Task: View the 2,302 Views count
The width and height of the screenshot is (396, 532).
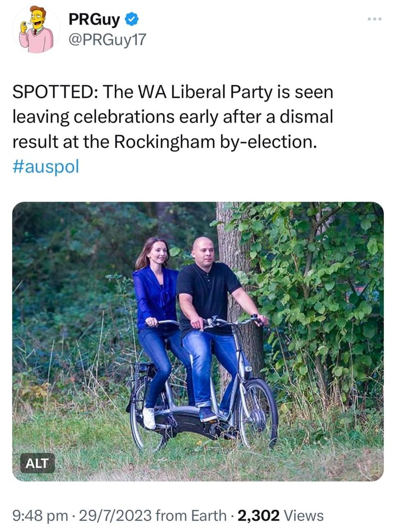Action: pyautogui.click(x=281, y=515)
